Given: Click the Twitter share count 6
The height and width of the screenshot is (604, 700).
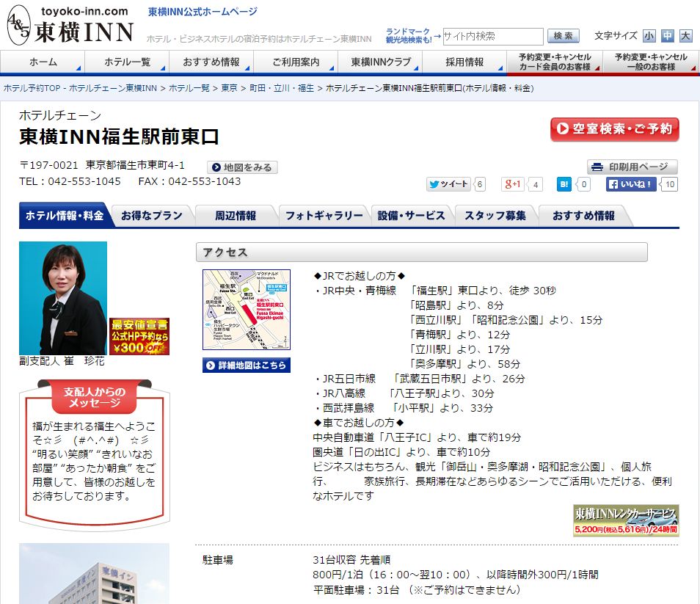Looking at the screenshot, I should click(480, 184).
